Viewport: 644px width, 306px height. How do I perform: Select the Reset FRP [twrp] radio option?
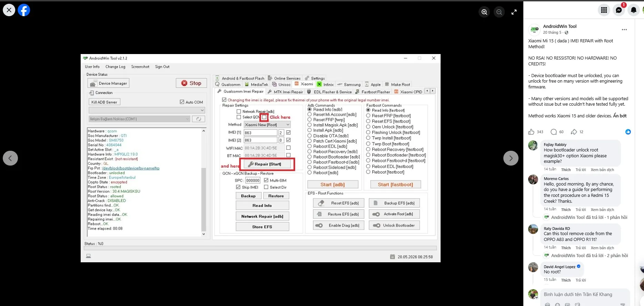pos(310,120)
